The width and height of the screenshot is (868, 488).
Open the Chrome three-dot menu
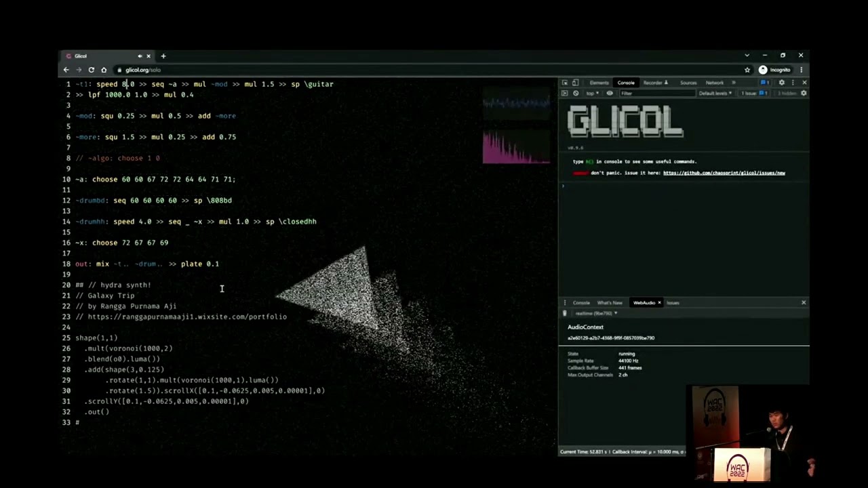[x=801, y=70]
